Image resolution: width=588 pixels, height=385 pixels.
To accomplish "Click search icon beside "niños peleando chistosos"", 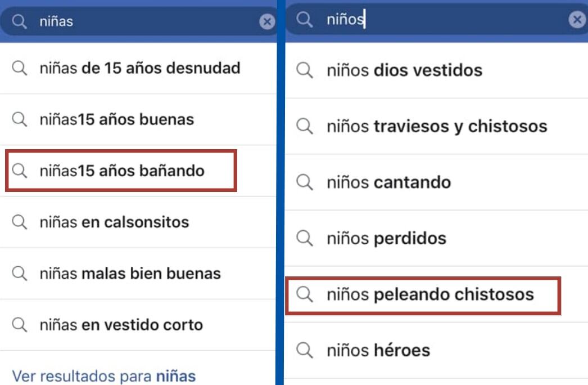I will point(305,294).
